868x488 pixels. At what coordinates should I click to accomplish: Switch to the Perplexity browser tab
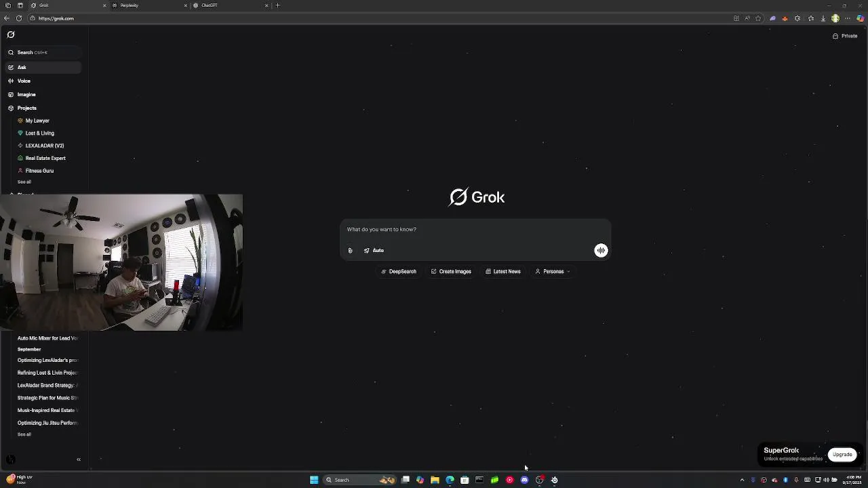(x=149, y=5)
